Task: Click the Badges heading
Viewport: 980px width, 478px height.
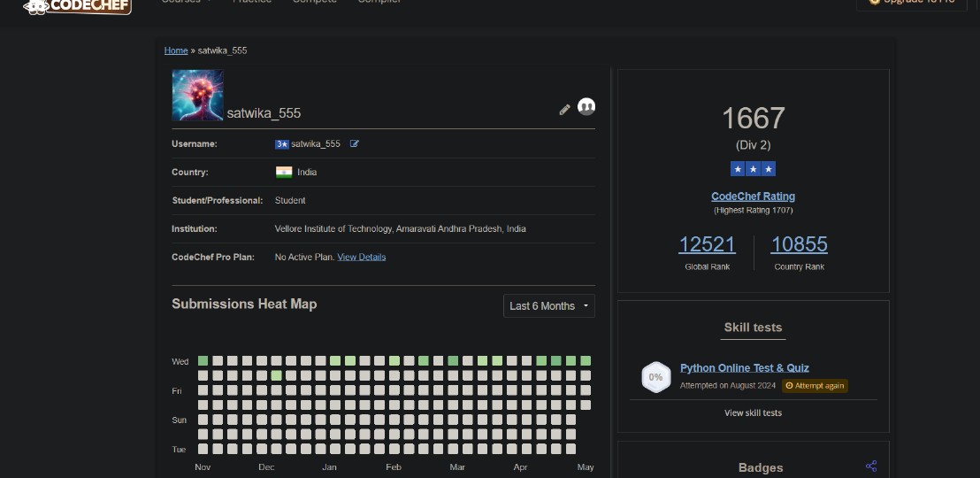Action: [761, 468]
